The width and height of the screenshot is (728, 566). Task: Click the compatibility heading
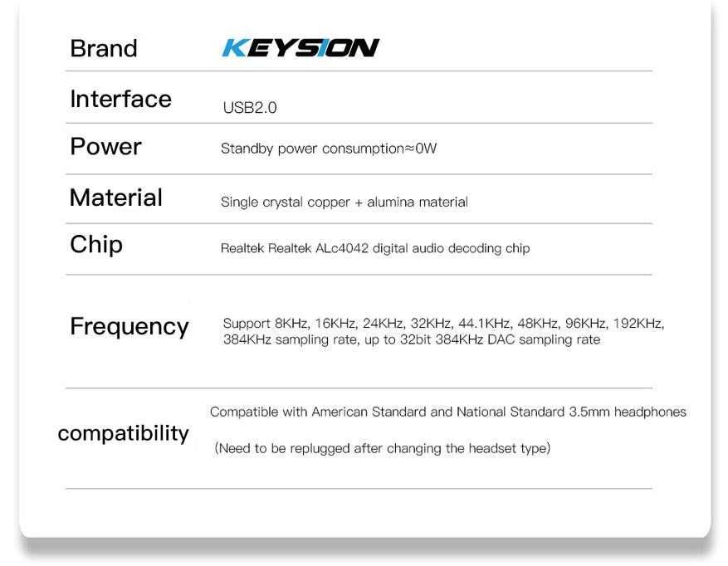pyautogui.click(x=123, y=434)
